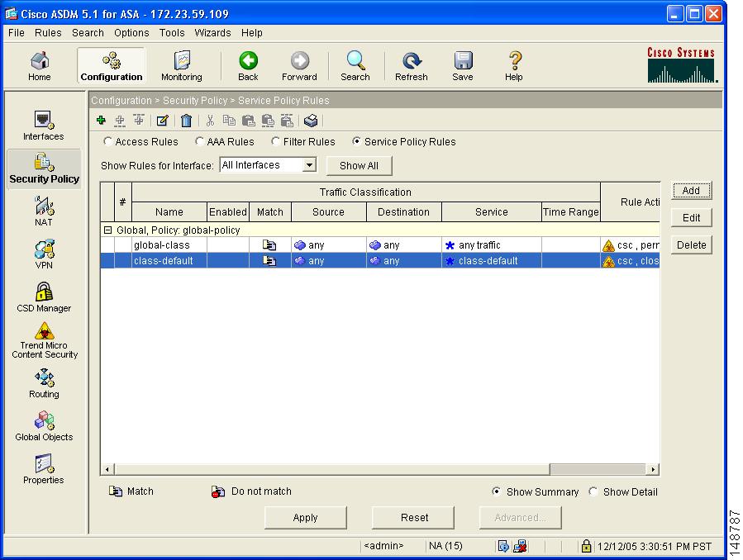Click the Edit button on the right
Image resolution: width=743 pixels, height=560 pixels.
click(x=692, y=218)
